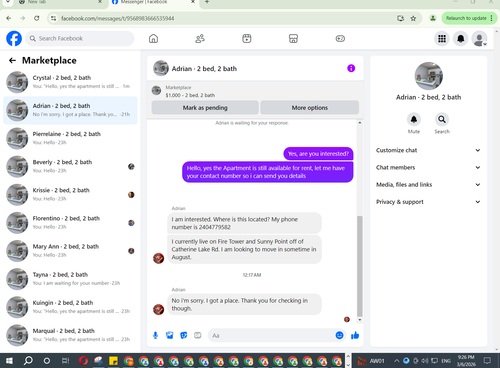Click the chat scrollbar down arrow

pyautogui.click(x=360, y=320)
